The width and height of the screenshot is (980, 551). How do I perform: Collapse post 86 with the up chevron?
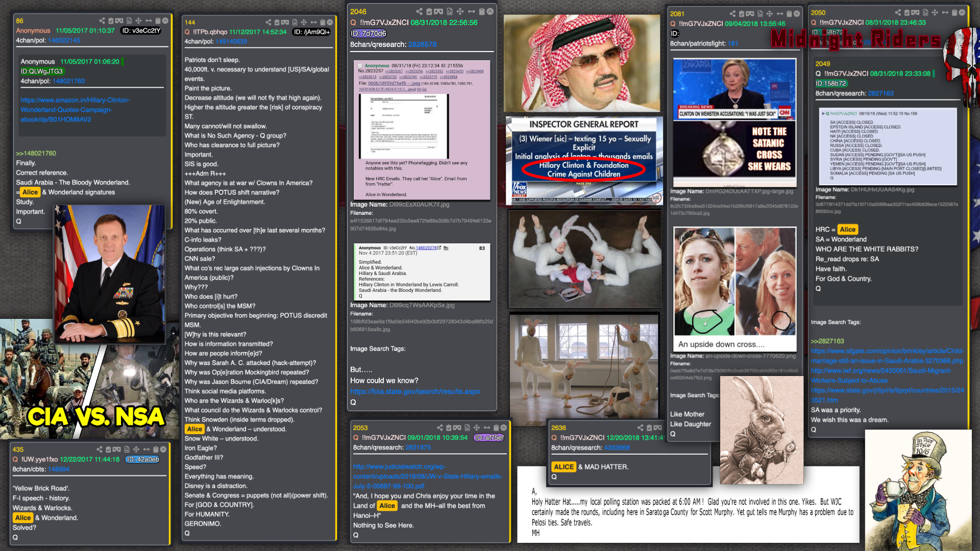point(165,21)
